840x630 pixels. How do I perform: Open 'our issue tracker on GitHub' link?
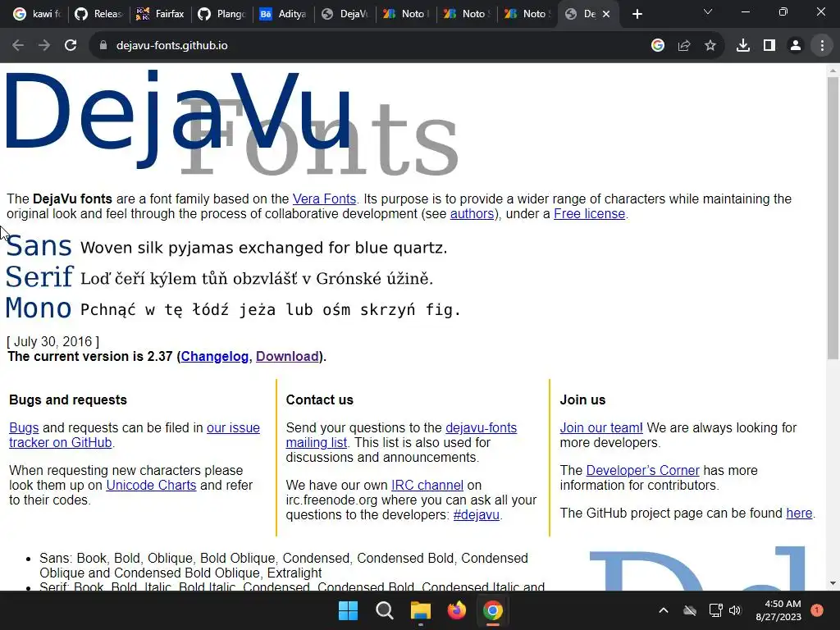click(x=233, y=427)
